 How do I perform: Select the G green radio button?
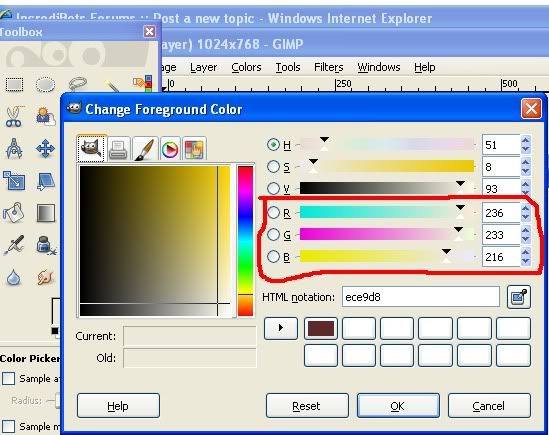coord(273,234)
